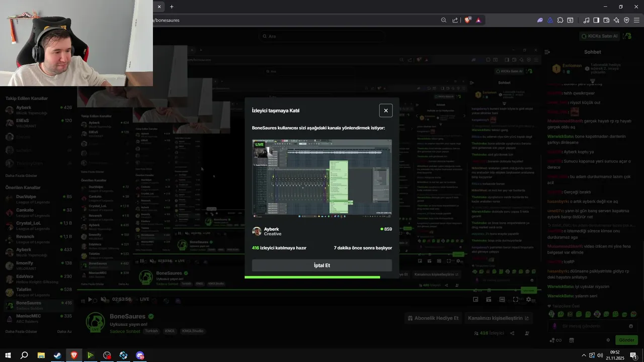644x362 pixels.
Task: Open Windows Start menu
Action: [x=8, y=355]
